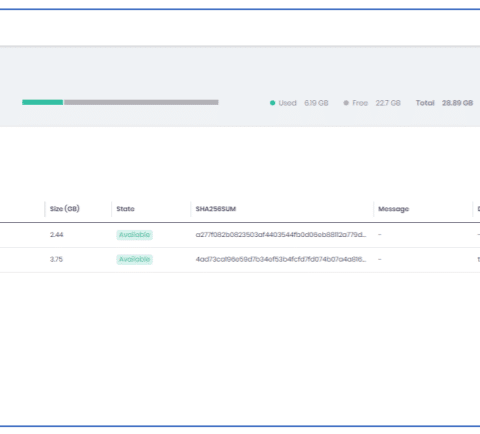The image size is (480, 434).
Task: Click the SHA256SUM column header
Action: [x=216, y=209]
